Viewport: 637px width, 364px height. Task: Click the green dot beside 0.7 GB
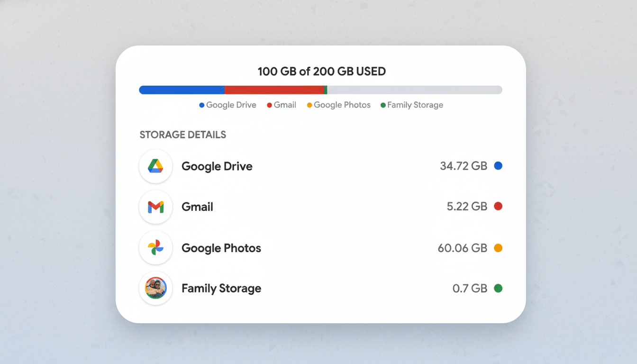[x=498, y=288]
